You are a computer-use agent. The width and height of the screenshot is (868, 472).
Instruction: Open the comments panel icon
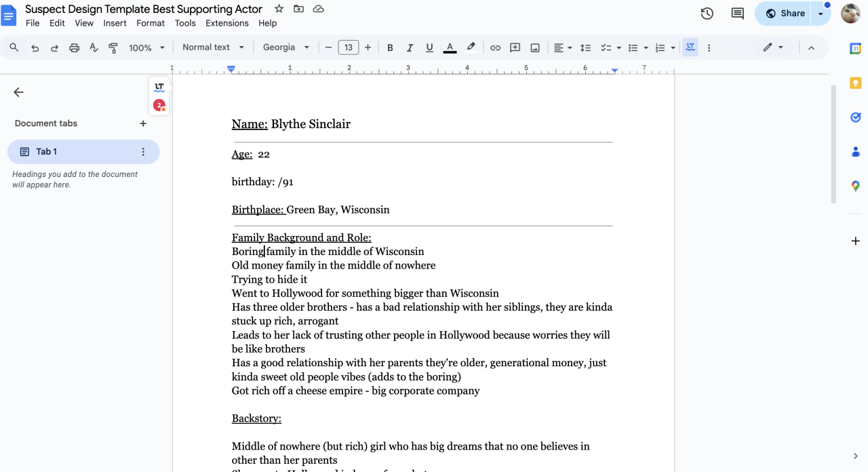[738, 14]
